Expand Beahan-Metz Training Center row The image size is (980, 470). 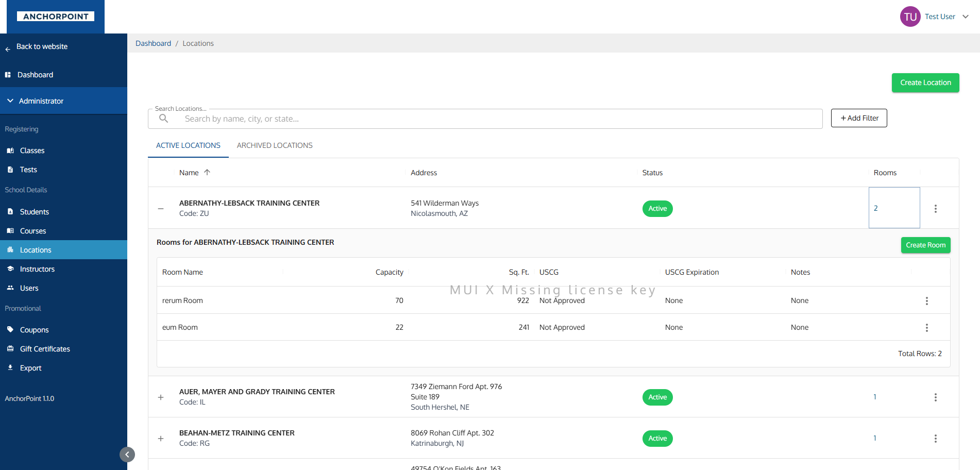pos(161,439)
